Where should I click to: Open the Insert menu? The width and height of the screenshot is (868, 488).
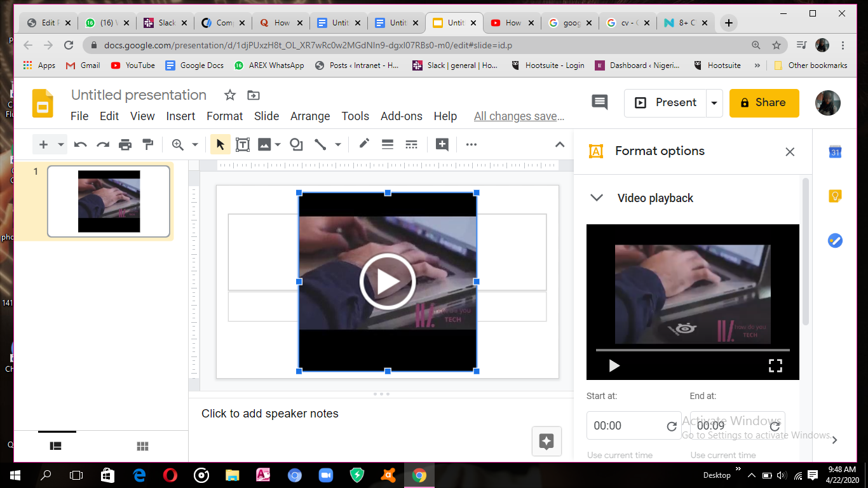tap(181, 116)
